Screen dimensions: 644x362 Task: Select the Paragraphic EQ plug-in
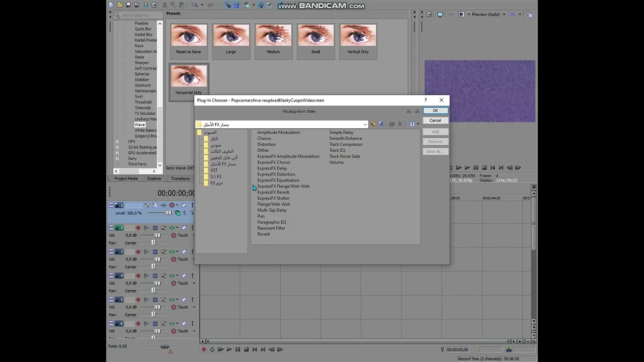(272, 222)
